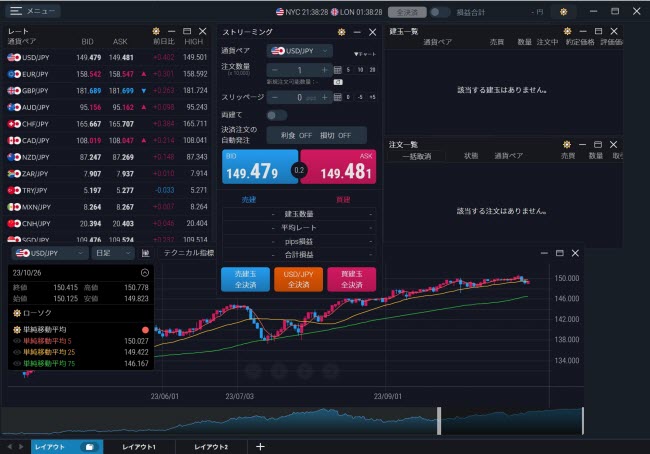Open settings gear of the 注文一覧 panel
The width and height of the screenshot is (650, 454).
point(567,144)
